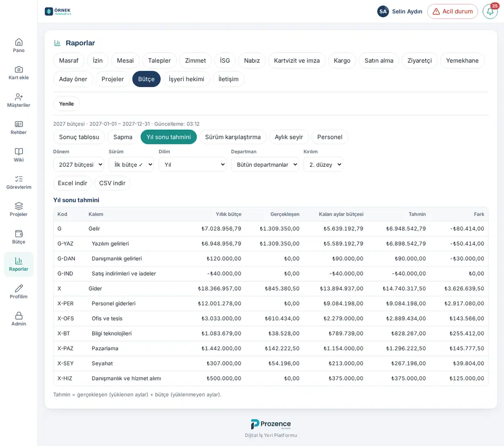Switch to the Kartvizit ve imza tab
504x446 pixels.
point(297,61)
